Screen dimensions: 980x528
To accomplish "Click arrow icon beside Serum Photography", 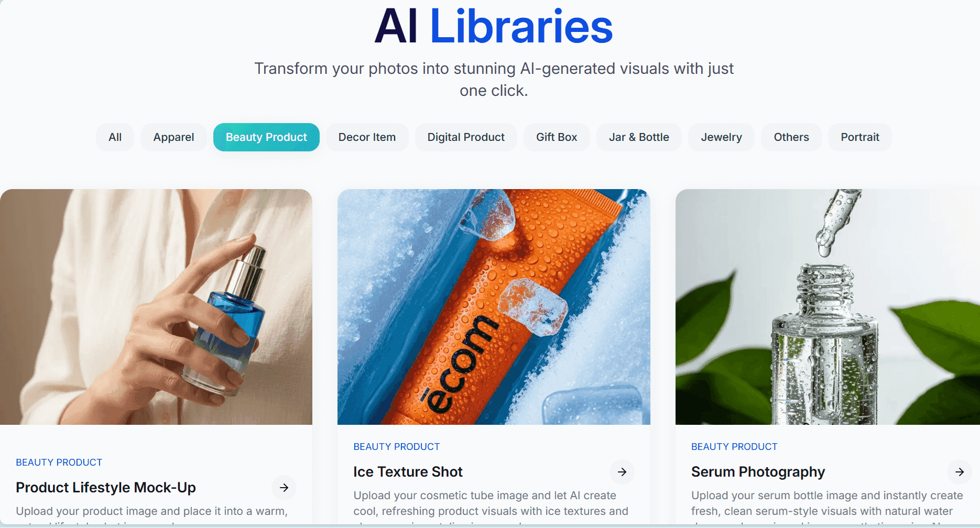I will point(960,472).
